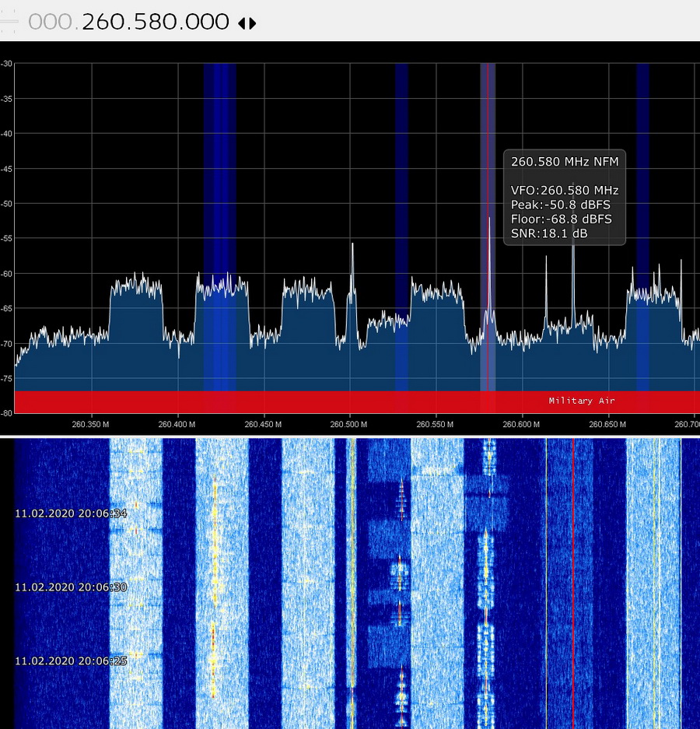This screenshot has width=700, height=729.
Task: Click the 20:06:34 waterfall timestamp
Action: [71, 513]
